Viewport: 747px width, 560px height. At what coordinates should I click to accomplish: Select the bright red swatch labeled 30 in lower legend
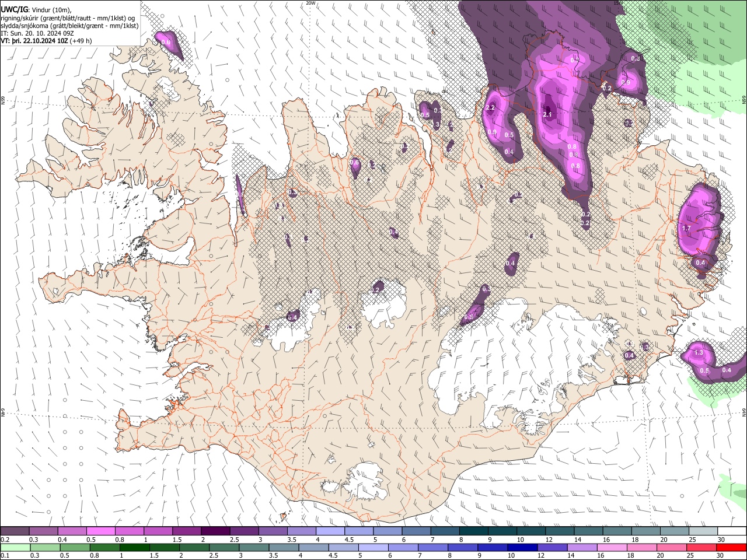click(731, 547)
